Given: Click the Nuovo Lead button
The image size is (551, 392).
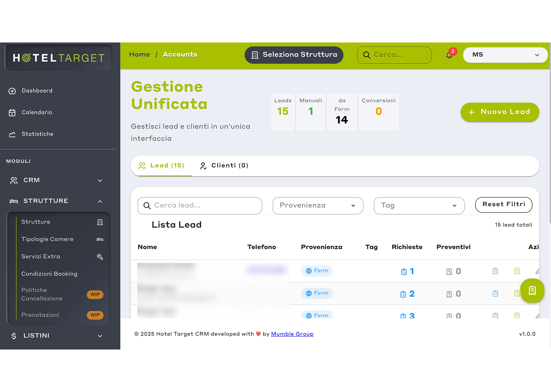Looking at the screenshot, I should click(x=500, y=112).
